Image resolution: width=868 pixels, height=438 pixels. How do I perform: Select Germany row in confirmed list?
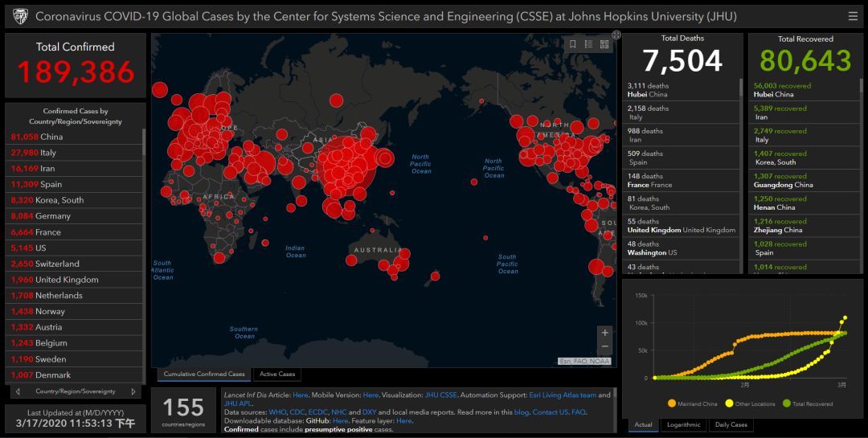click(76, 216)
